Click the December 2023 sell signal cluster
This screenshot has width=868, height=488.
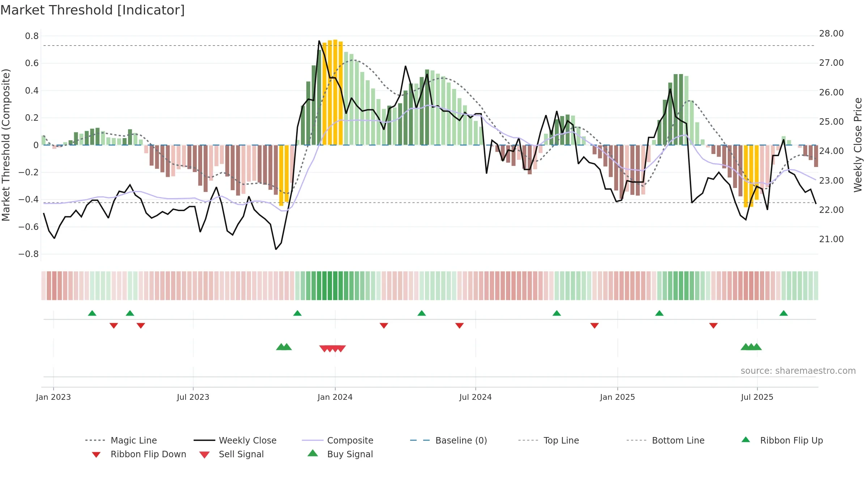pos(333,348)
